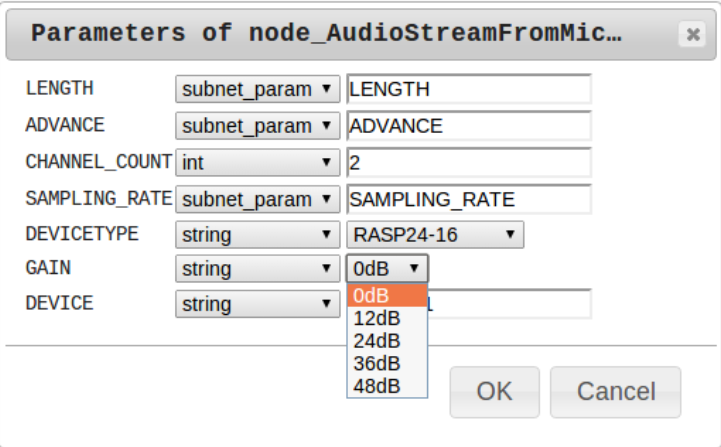Close the Parameters dialog with X icon
The width and height of the screenshot is (721, 447).
pos(691,34)
